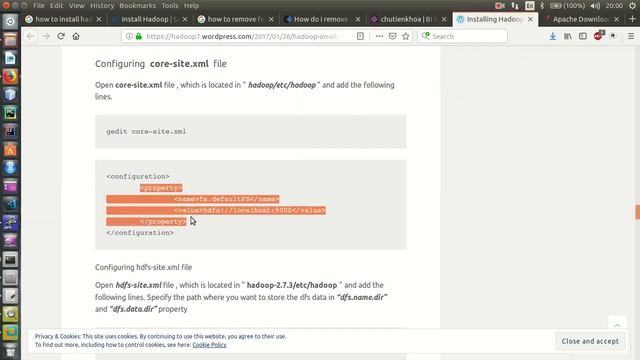The width and height of the screenshot is (640, 360).
Task: Focus the Search box in toolbar
Action: (462, 36)
